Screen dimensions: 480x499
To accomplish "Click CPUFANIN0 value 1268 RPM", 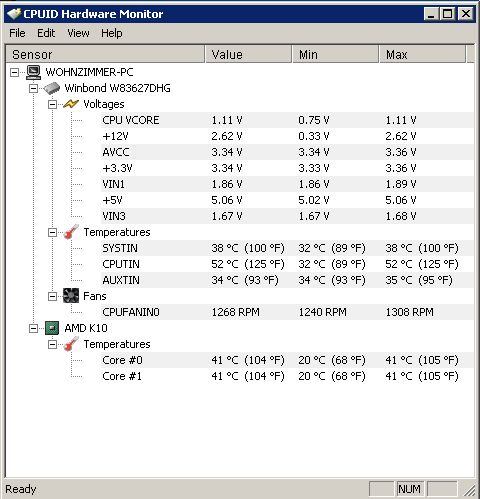I will pyautogui.click(x=235, y=312).
